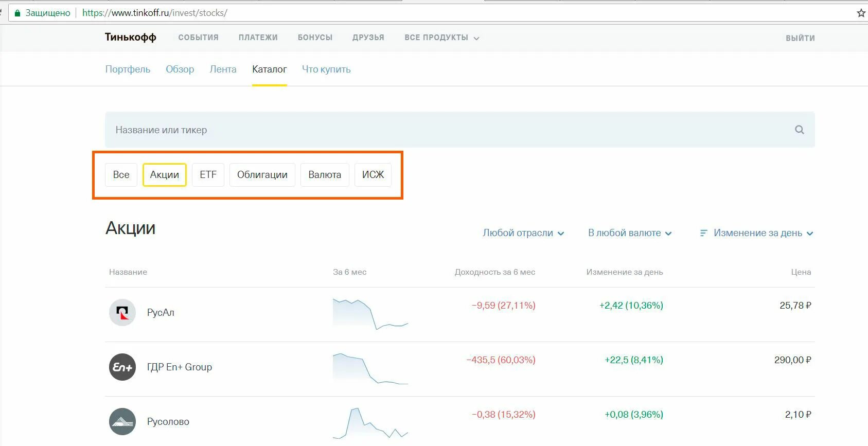
Task: Click the bookmark star in address bar
Action: tap(861, 13)
